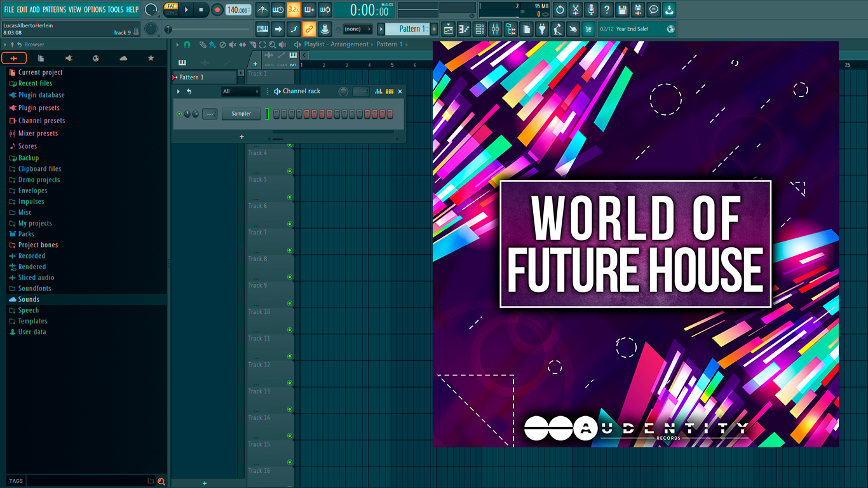Image resolution: width=868 pixels, height=488 pixels.
Task: Toggle typing keyboard to piano icon
Action: 262,29
